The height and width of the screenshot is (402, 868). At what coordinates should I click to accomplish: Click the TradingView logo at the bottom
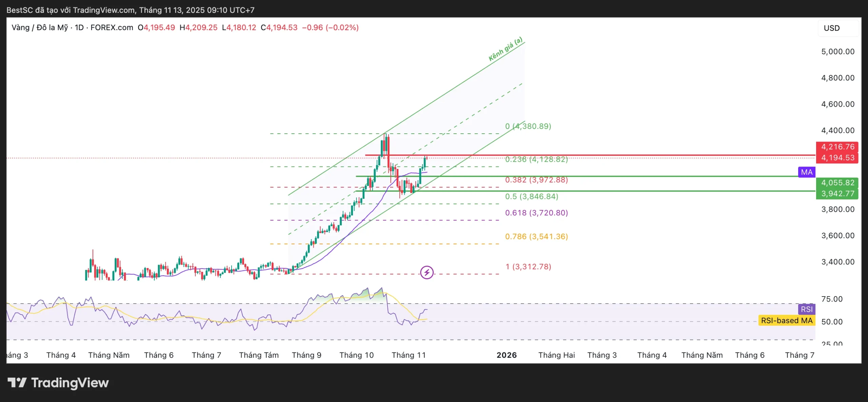[58, 383]
